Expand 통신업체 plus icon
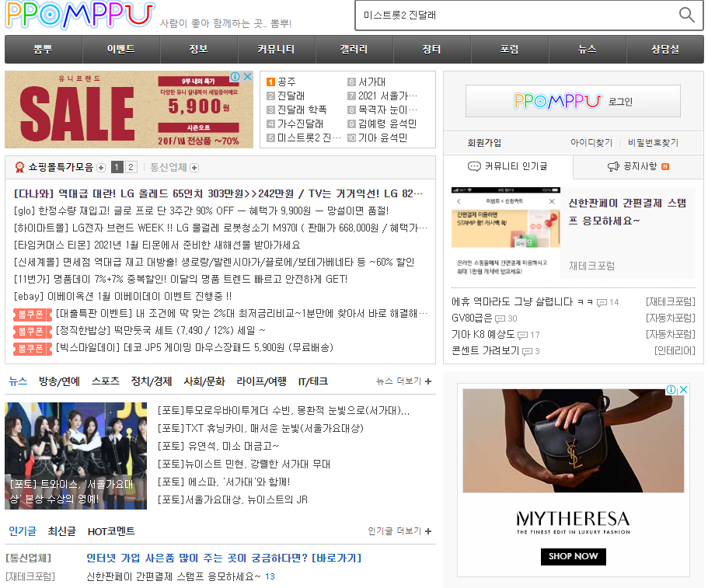This screenshot has width=708, height=588. [194, 168]
